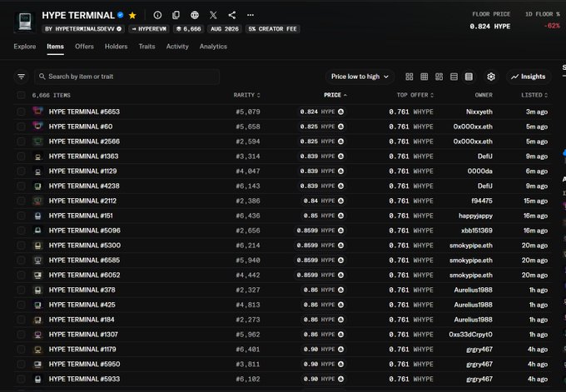Viewport: 566px width, 392px height.
Task: View the Analytics tab
Action: pyautogui.click(x=213, y=47)
